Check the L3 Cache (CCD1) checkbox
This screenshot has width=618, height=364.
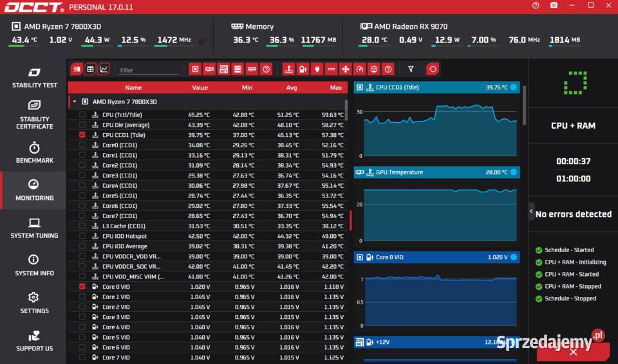point(82,226)
